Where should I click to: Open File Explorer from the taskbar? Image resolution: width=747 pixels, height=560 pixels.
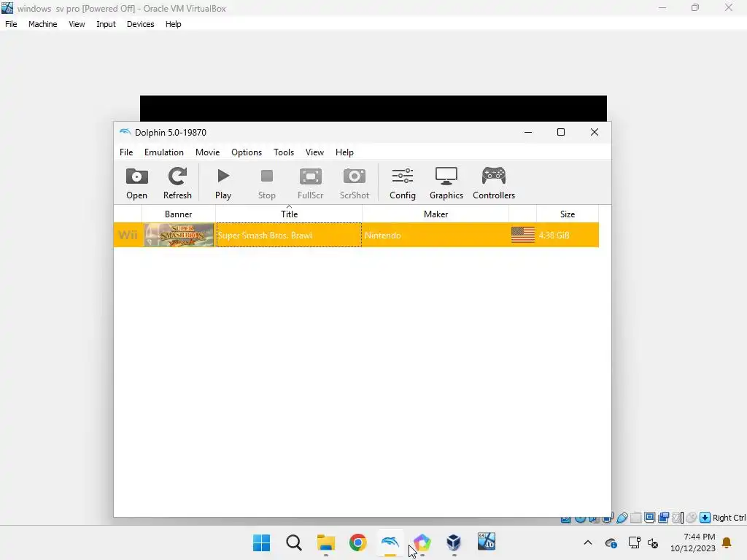[326, 542]
